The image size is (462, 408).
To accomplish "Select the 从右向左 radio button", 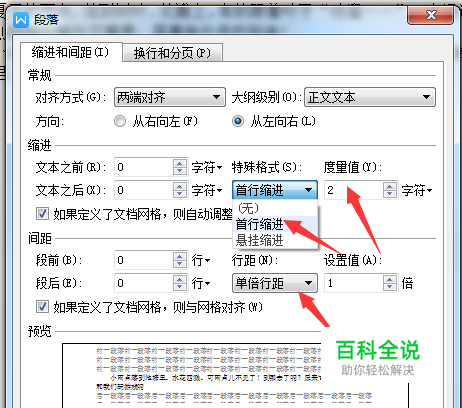I will (120, 121).
